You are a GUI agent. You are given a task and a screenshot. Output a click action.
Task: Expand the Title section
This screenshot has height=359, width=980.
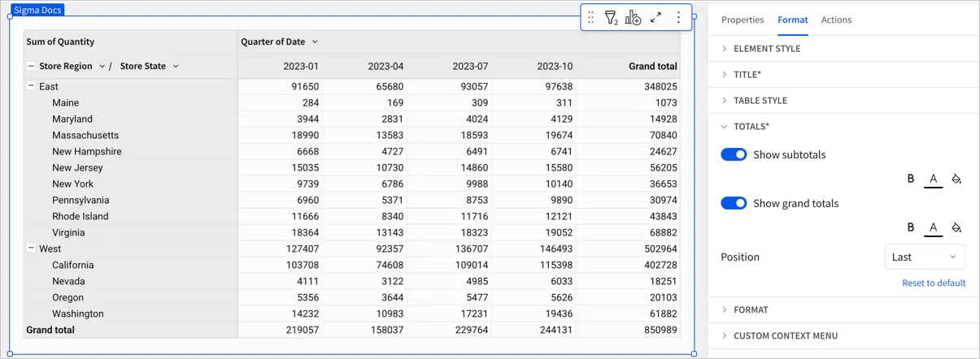(843, 75)
